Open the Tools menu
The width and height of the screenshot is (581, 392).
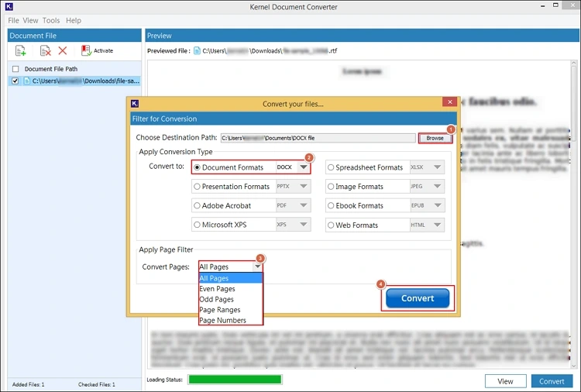point(51,20)
